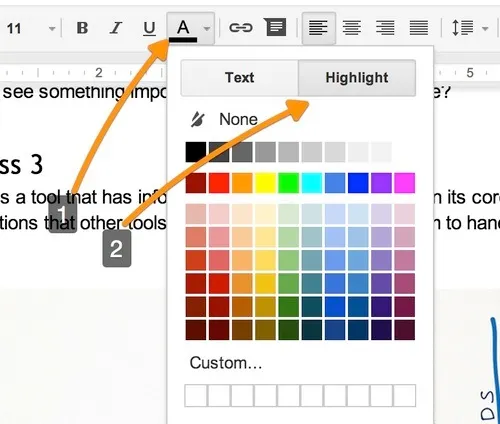Toggle bold formatting

click(x=82, y=28)
